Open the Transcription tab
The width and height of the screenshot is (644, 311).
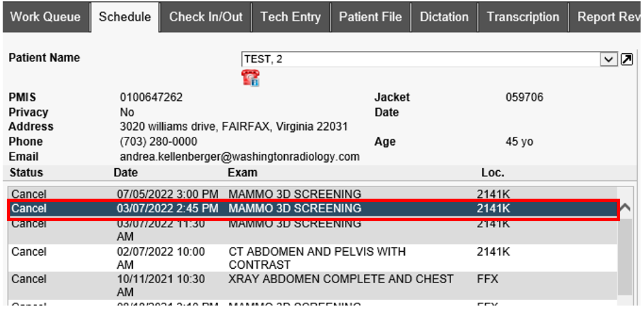[523, 17]
